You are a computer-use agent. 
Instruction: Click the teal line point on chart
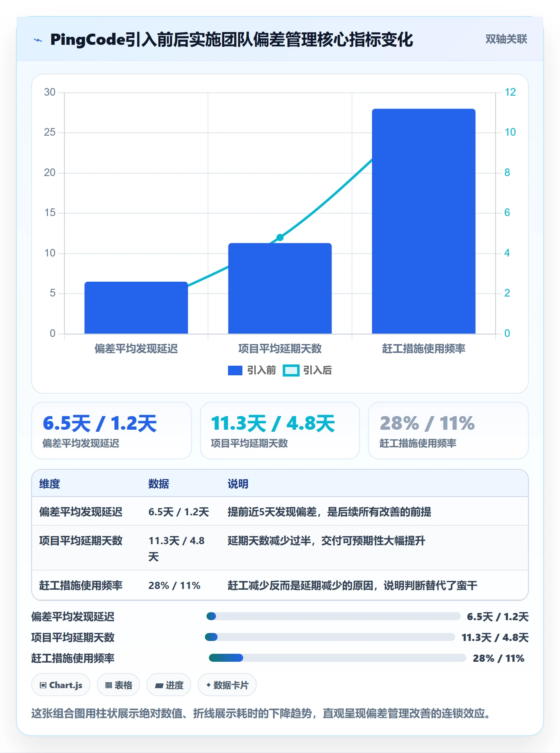[280, 237]
